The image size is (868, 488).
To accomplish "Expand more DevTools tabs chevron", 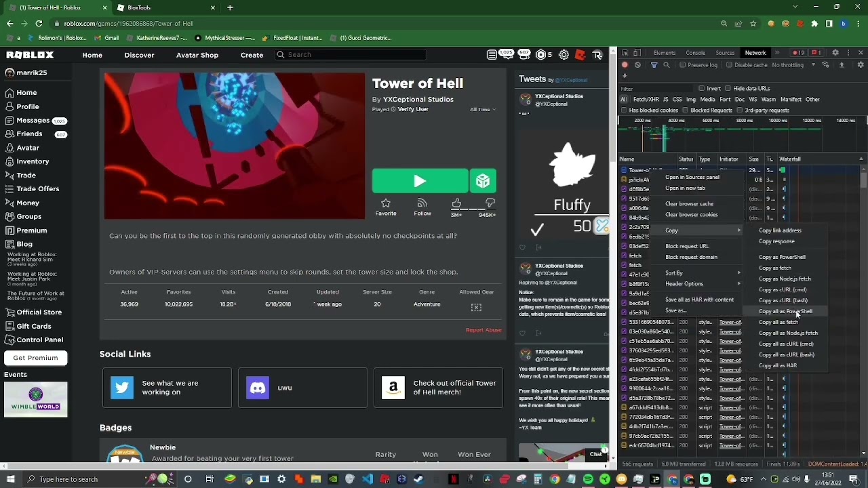I will 777,53.
